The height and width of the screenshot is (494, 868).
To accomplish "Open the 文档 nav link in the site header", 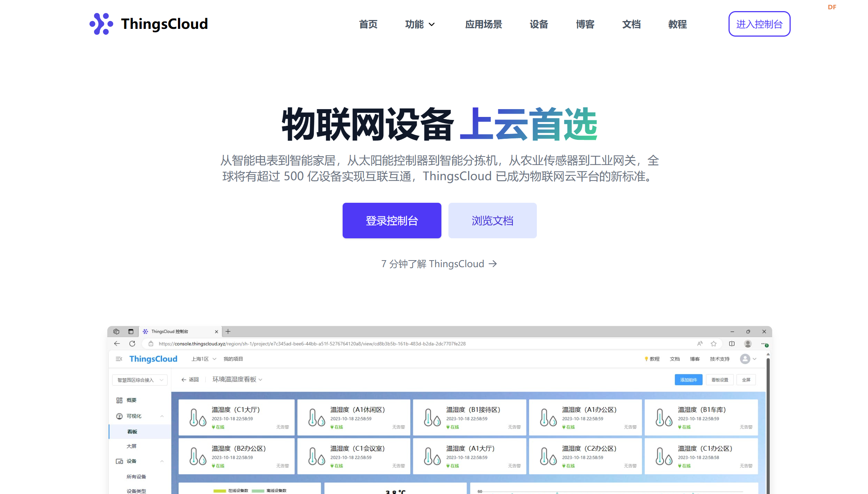I will 631,24.
